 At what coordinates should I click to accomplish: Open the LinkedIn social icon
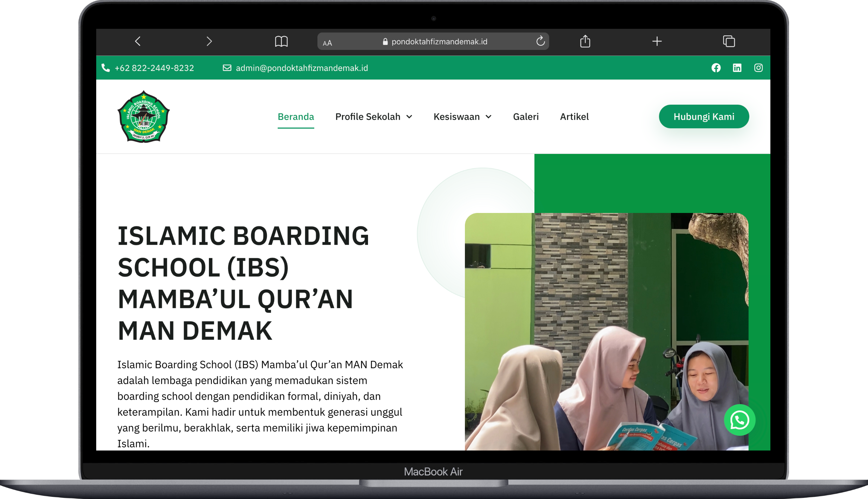tap(737, 68)
